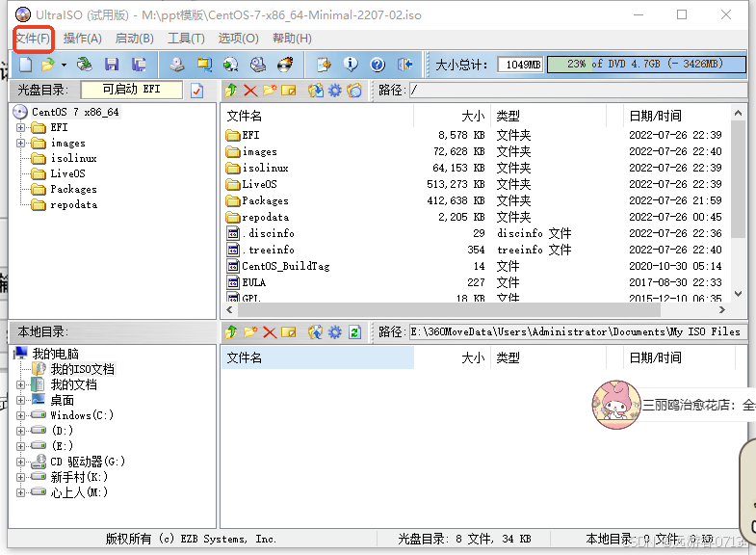Image resolution: width=756 pixels, height=555 pixels.
Task: Click the Exit door arrow icon
Action: click(404, 65)
